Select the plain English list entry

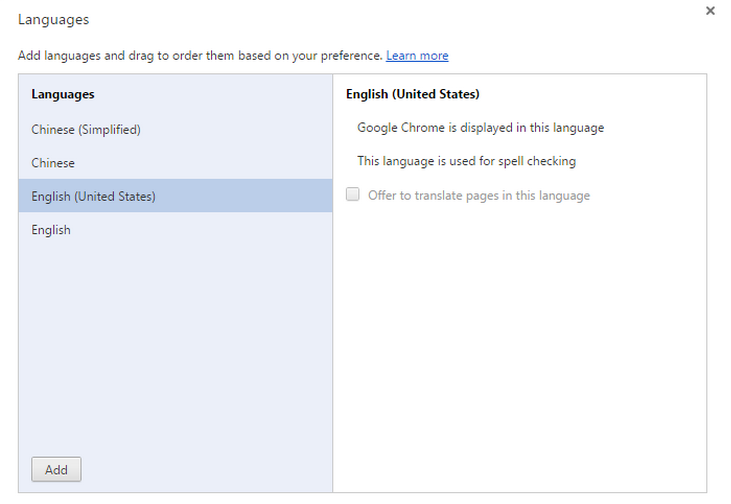click(x=51, y=230)
